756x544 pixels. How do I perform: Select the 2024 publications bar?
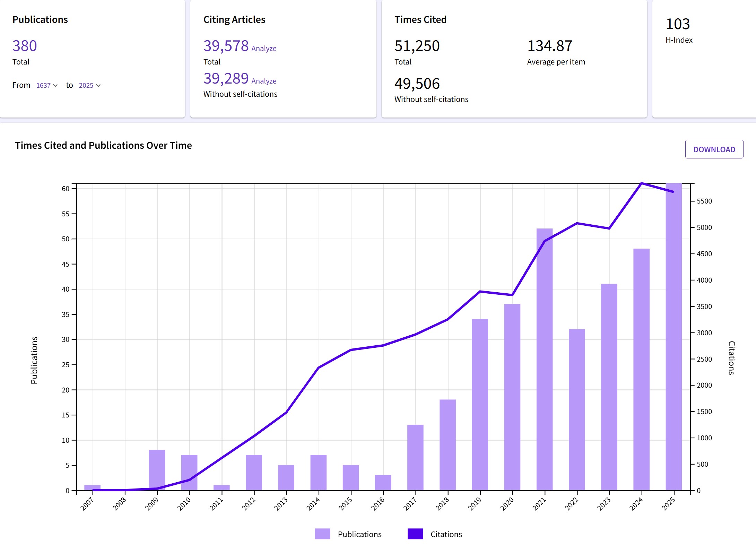641,369
